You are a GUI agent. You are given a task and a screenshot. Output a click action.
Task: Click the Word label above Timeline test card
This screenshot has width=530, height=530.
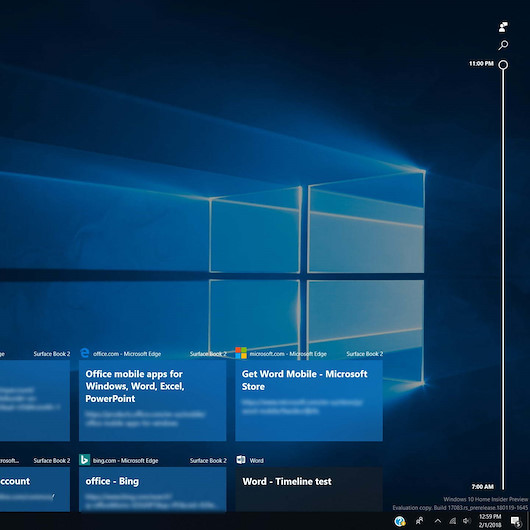pyautogui.click(x=257, y=460)
